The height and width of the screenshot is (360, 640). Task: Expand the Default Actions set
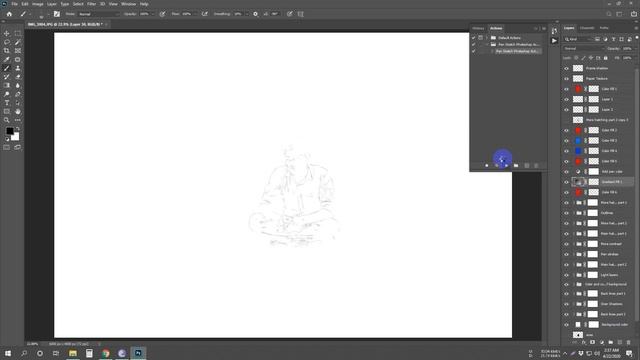487,38
